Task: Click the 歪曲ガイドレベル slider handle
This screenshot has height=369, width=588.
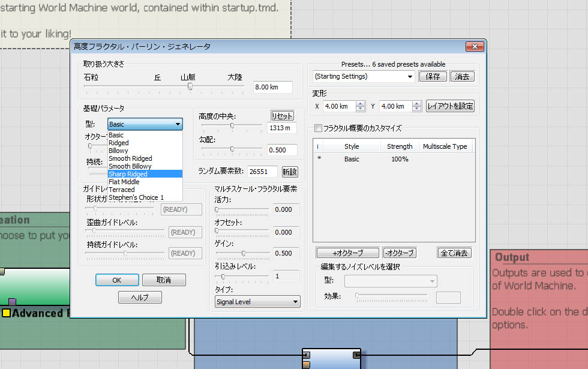Action: tap(94, 231)
